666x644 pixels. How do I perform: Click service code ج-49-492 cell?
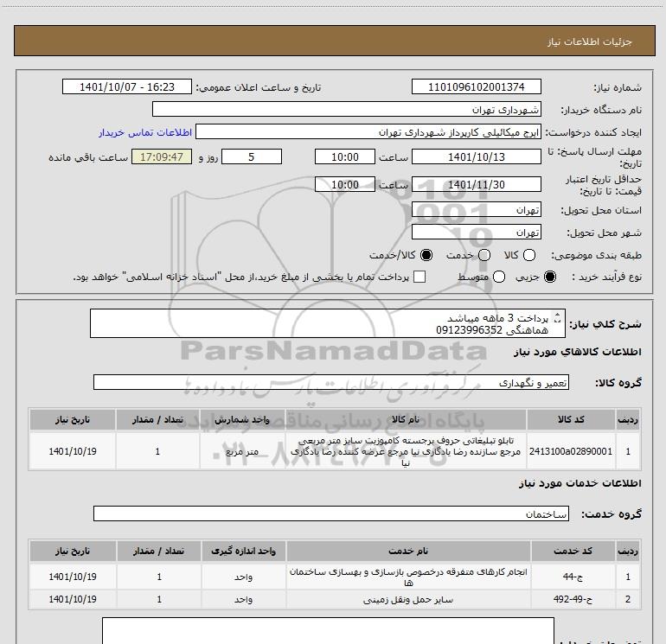coord(573,599)
